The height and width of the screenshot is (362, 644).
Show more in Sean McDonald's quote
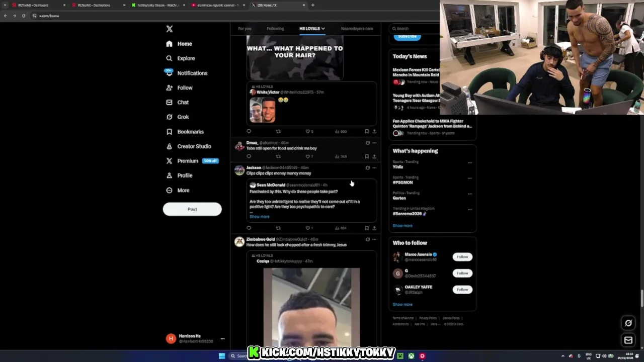click(x=260, y=217)
